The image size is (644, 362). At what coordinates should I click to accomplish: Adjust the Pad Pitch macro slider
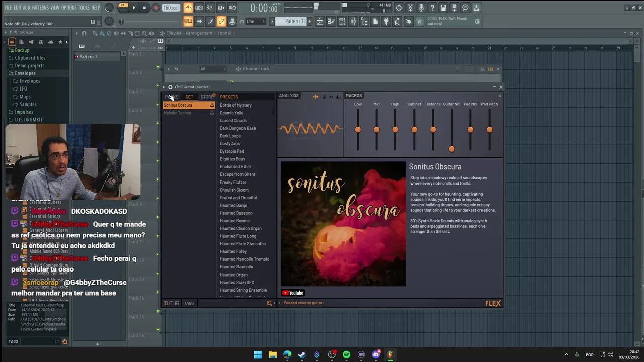click(x=489, y=130)
